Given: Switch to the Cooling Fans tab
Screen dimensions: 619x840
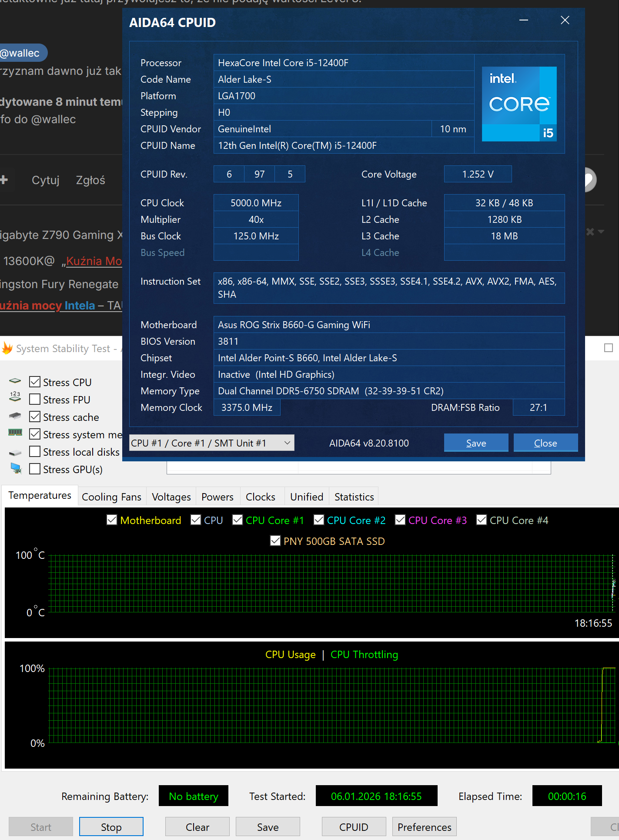Looking at the screenshot, I should pos(111,497).
